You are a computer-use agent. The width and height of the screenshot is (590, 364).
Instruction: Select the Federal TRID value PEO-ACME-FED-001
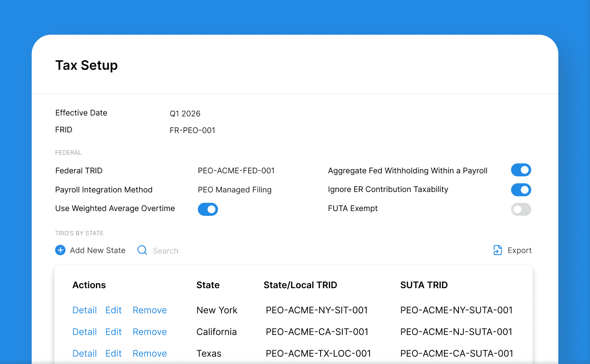(236, 170)
